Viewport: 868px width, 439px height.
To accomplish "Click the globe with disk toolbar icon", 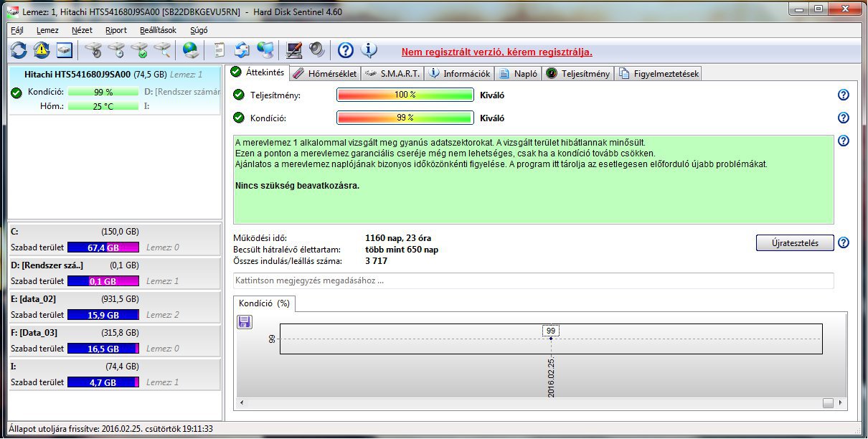I will point(190,50).
